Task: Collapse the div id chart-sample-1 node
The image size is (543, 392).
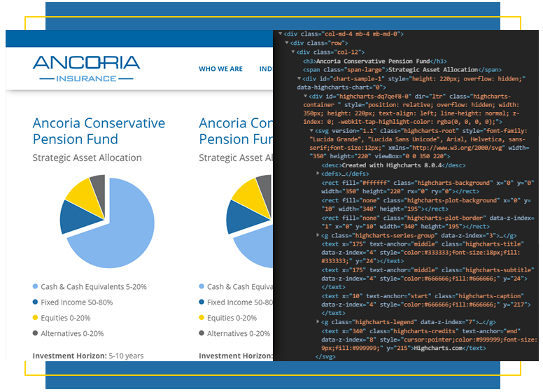Action: point(299,78)
